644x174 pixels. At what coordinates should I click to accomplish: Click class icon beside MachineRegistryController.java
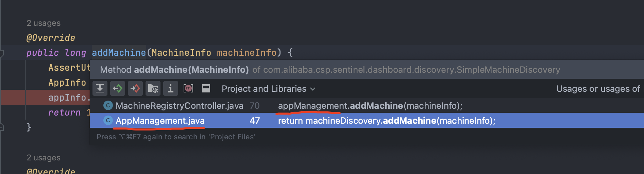click(108, 106)
